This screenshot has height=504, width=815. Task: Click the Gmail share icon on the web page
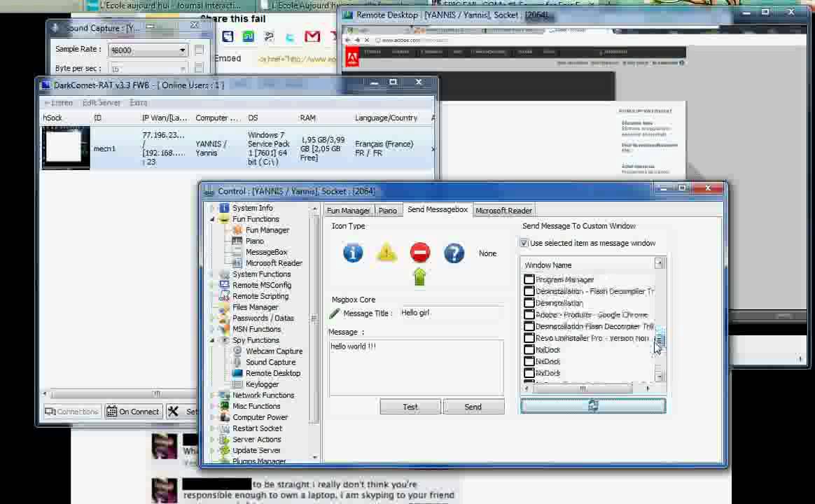pyautogui.click(x=312, y=36)
